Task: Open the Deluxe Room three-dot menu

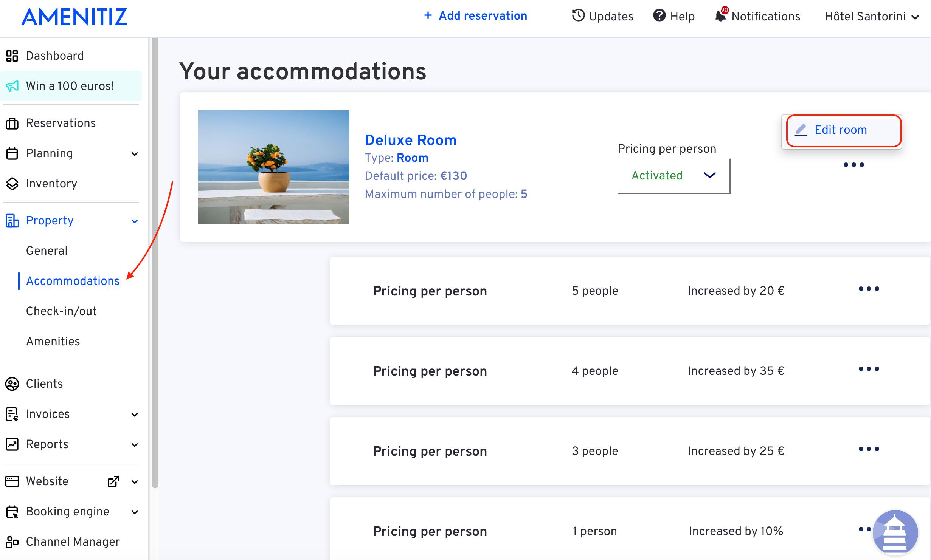Action: 853,165
